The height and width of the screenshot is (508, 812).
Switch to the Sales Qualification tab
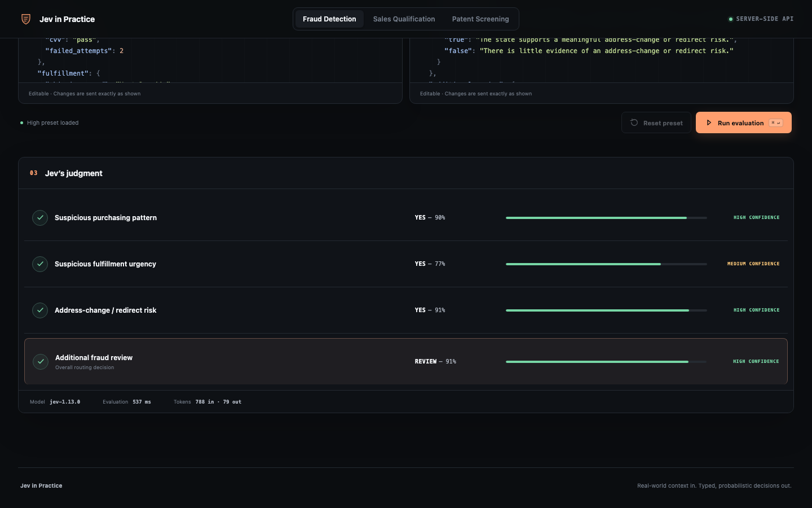[x=404, y=19]
